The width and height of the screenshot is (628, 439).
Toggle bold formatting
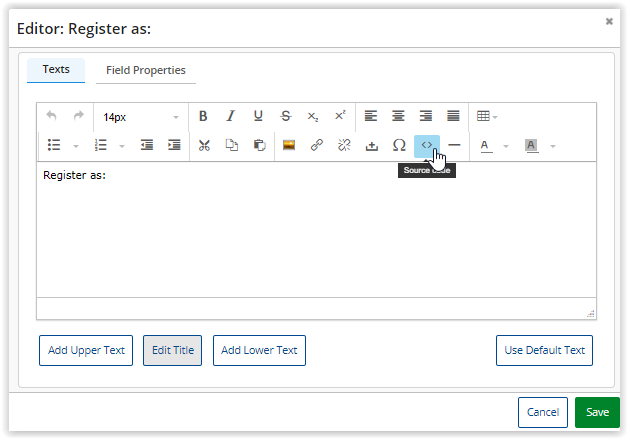203,116
